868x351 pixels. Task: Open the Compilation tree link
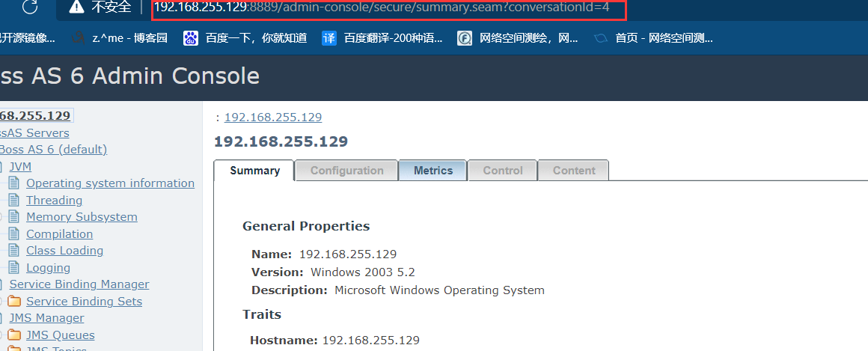pyautogui.click(x=60, y=234)
